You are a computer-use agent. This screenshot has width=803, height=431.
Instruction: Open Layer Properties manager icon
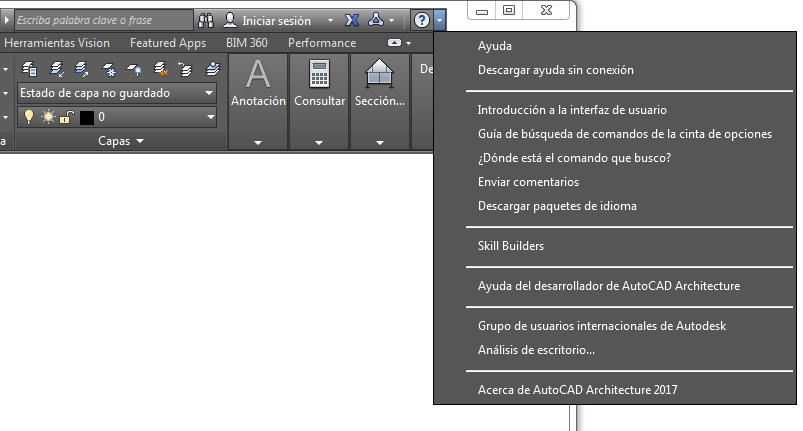coord(29,69)
